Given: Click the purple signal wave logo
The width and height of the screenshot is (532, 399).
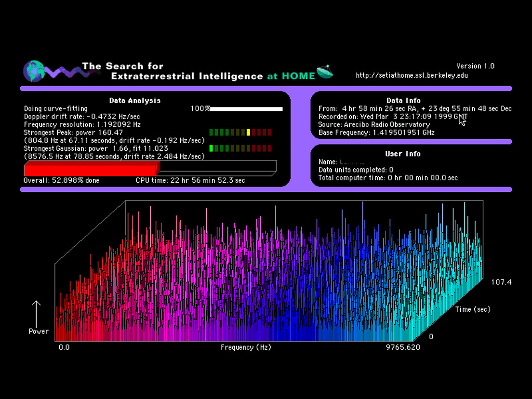Looking at the screenshot, I should click(63, 72).
